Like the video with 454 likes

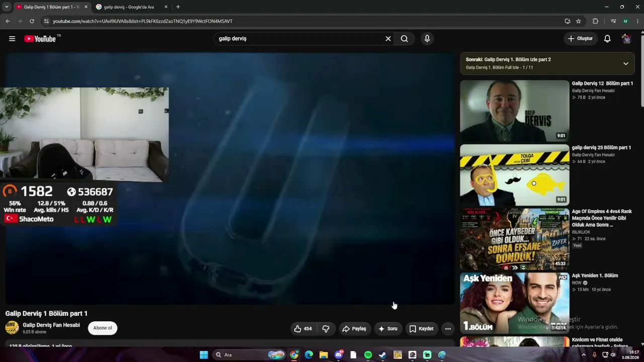coord(303,329)
